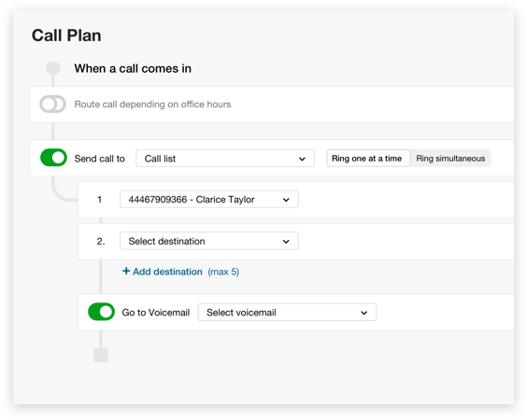Image resolution: width=527 pixels, height=420 pixels.
Task: Open the Select voicemail dropdown
Action: point(287,313)
